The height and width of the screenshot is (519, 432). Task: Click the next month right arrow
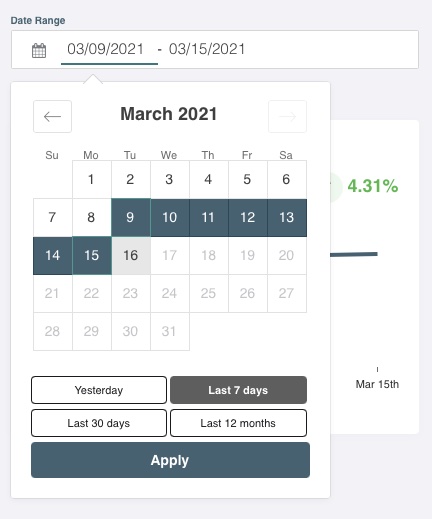287,116
